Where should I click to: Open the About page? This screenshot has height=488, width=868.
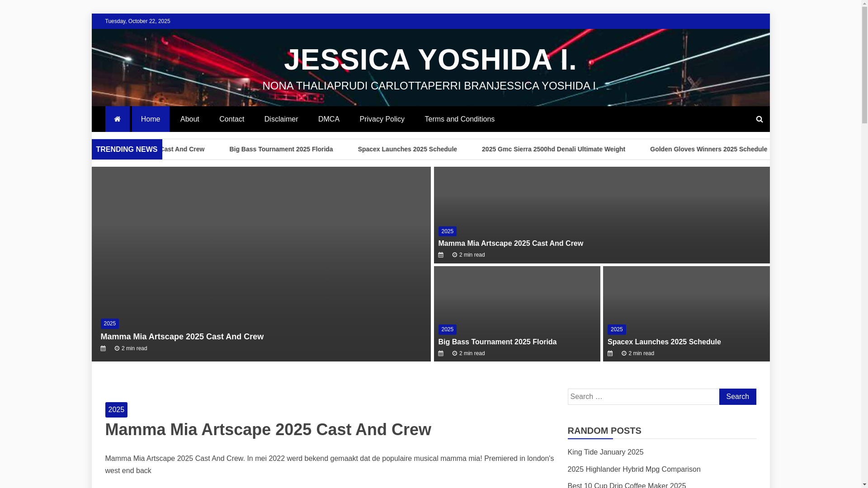click(x=189, y=119)
